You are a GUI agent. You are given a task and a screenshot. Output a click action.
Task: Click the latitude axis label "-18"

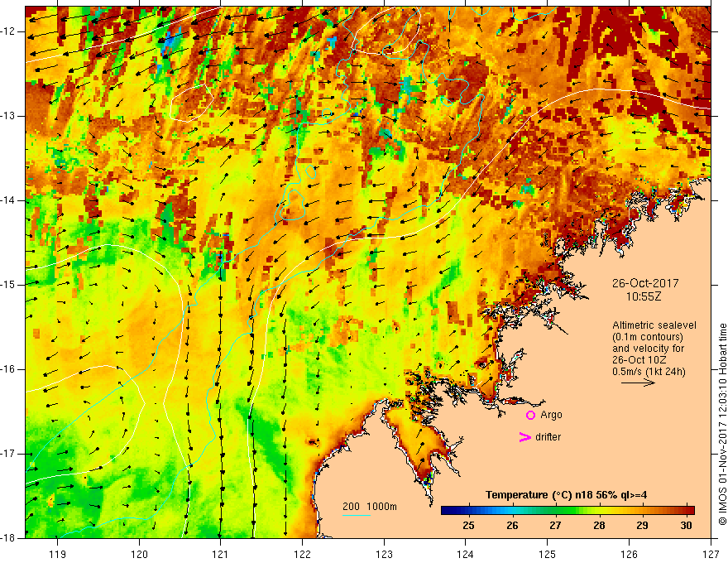coord(8,538)
